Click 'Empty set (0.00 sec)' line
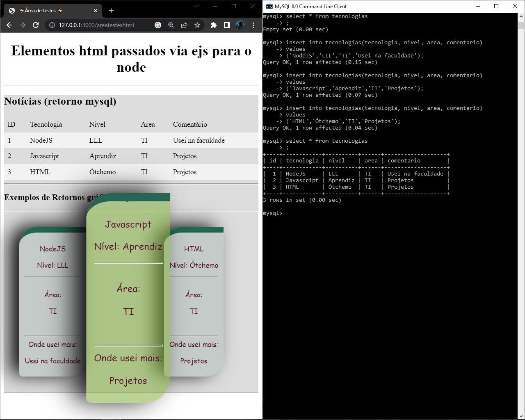The width and height of the screenshot is (525, 420). point(296,30)
